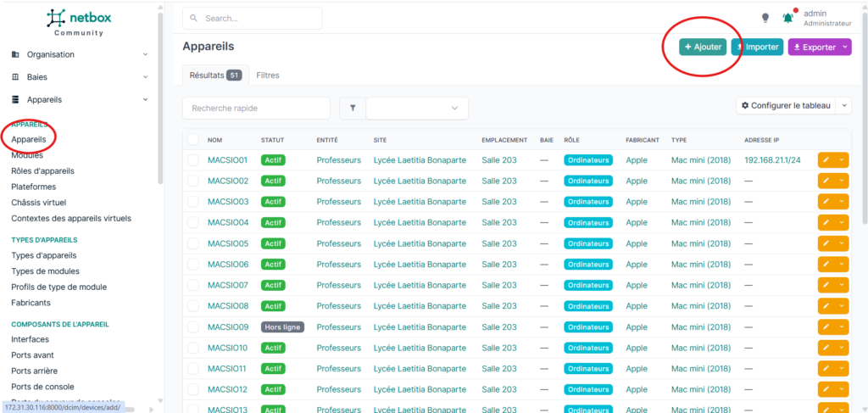This screenshot has height=413, width=868.
Task: Click the NetBox Community logo
Action: [79, 22]
